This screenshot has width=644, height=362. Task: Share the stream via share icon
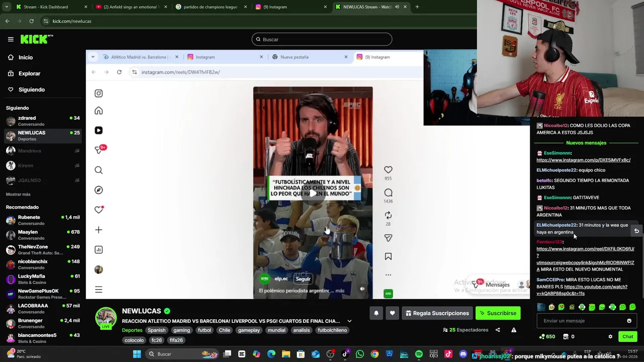click(x=498, y=330)
